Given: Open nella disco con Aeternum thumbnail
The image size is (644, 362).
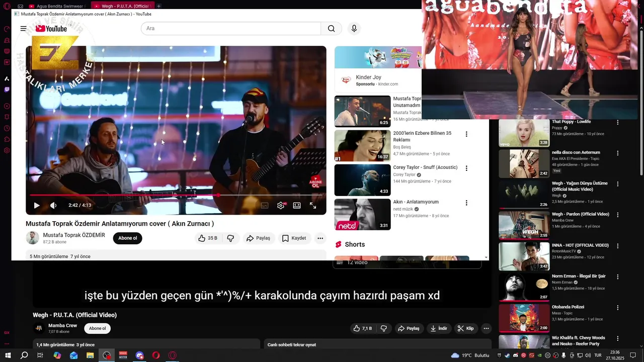Looking at the screenshot, I should click(524, 163).
